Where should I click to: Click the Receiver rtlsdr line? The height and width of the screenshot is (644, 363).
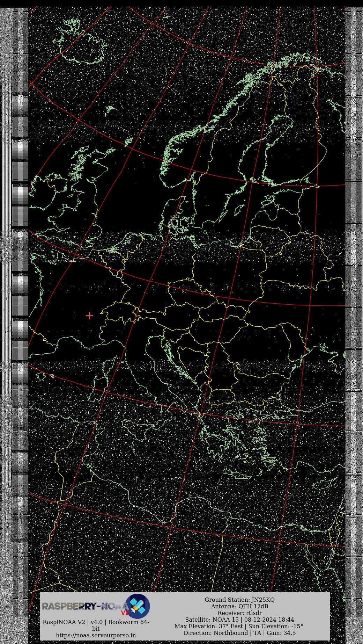[239, 613]
